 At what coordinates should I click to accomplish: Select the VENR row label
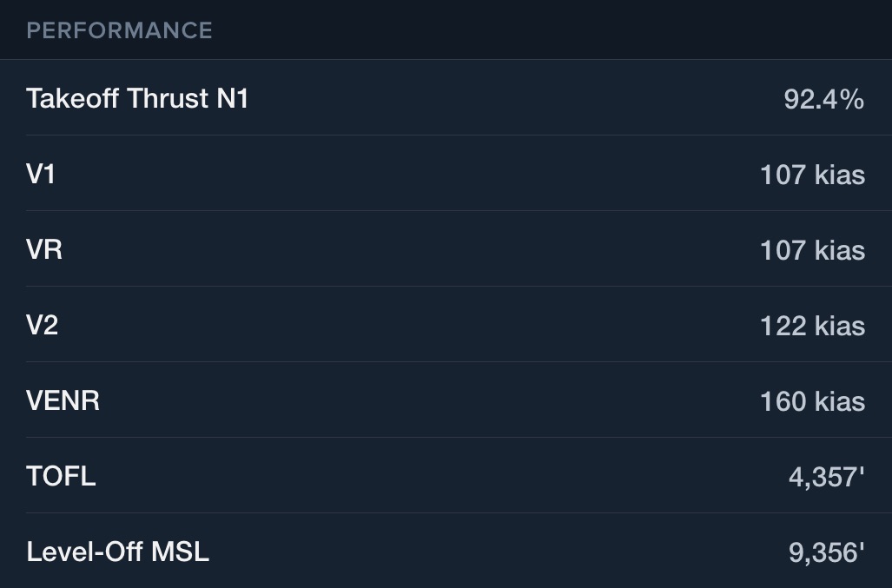pyautogui.click(x=63, y=401)
